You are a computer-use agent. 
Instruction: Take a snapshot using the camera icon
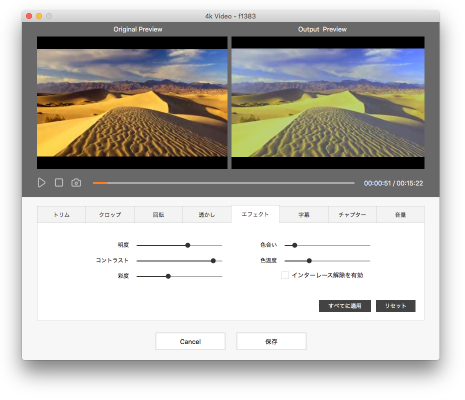(x=76, y=183)
